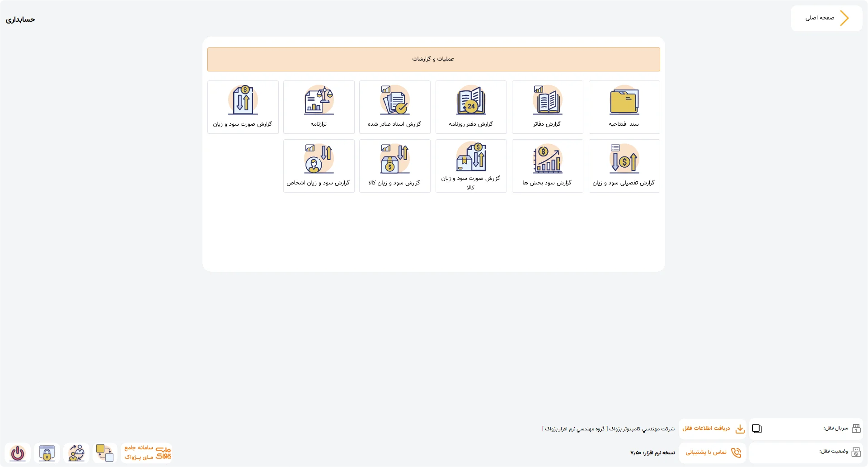Open گزارش صورت سود و زیان کالا tile
868x467 pixels.
[x=471, y=166]
